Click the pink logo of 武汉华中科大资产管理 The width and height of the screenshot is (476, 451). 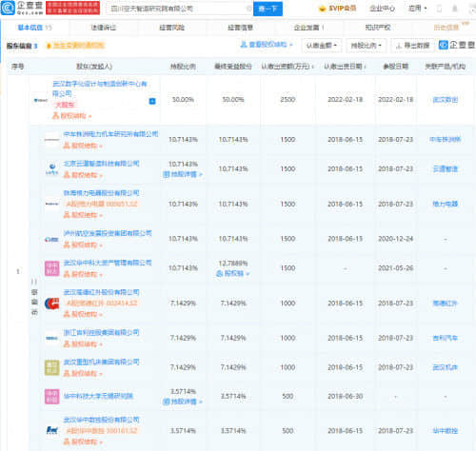click(51, 268)
